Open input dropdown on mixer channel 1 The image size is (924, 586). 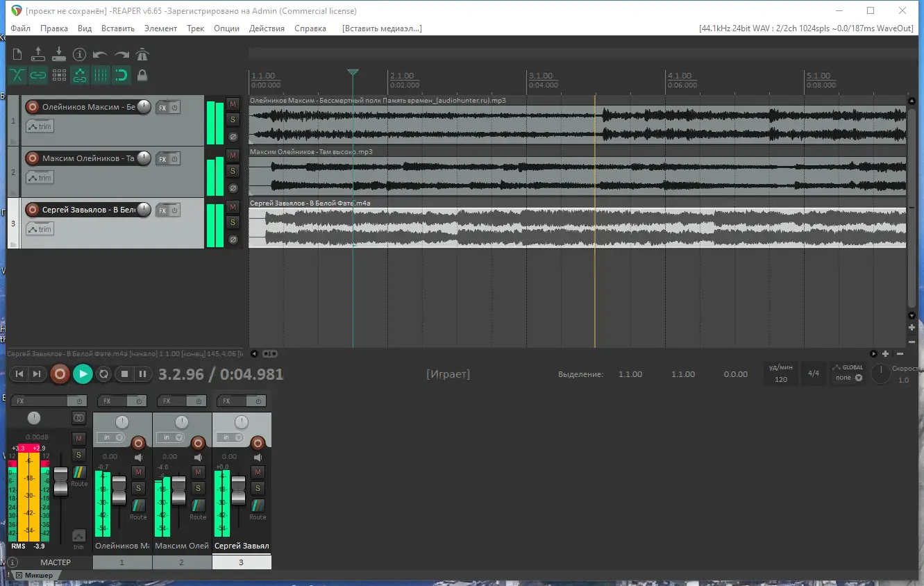pyautogui.click(x=111, y=437)
